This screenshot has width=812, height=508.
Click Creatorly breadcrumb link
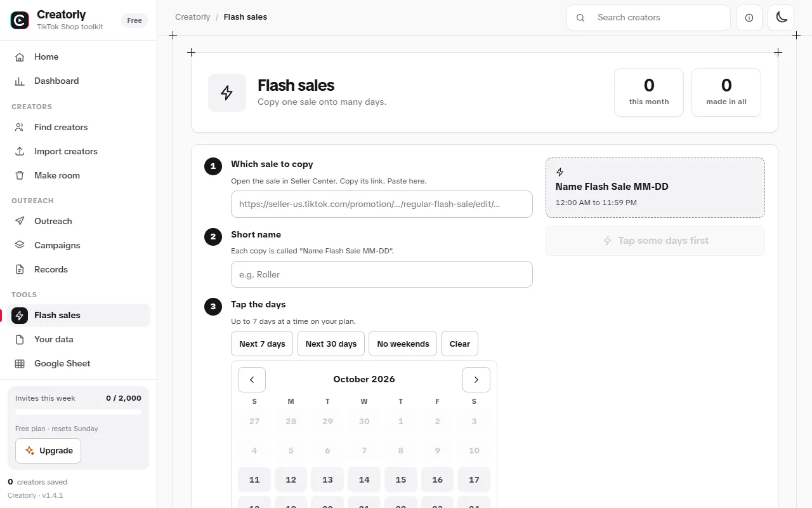pos(193,17)
